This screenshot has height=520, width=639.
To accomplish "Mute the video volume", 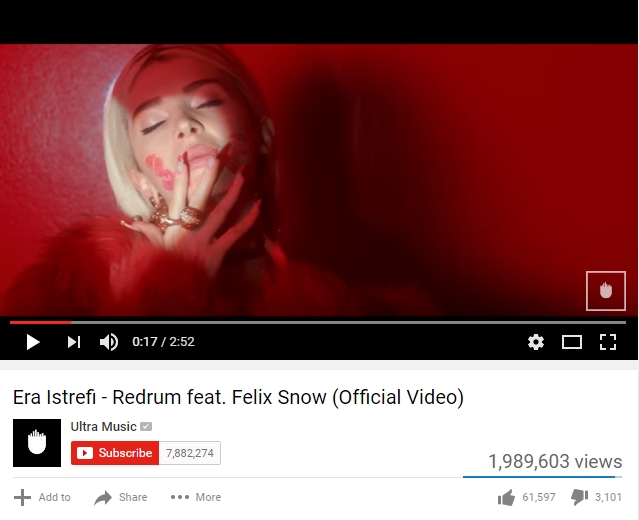I will (109, 342).
